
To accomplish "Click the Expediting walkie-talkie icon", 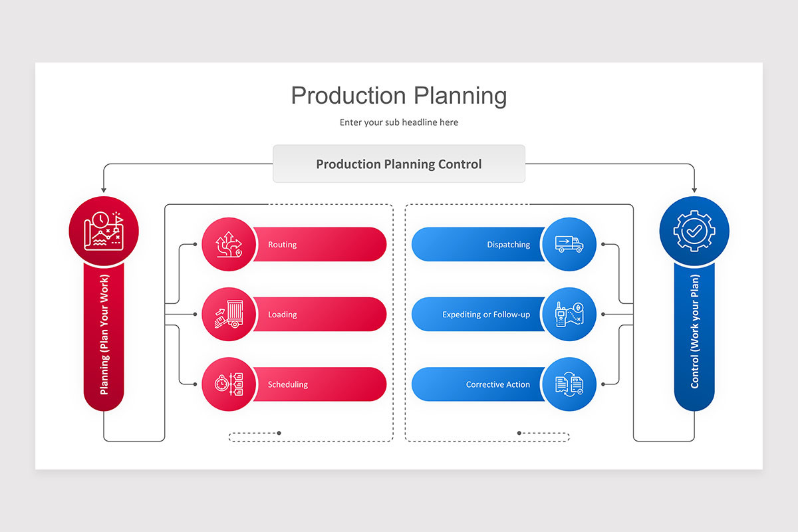I will coord(569,315).
